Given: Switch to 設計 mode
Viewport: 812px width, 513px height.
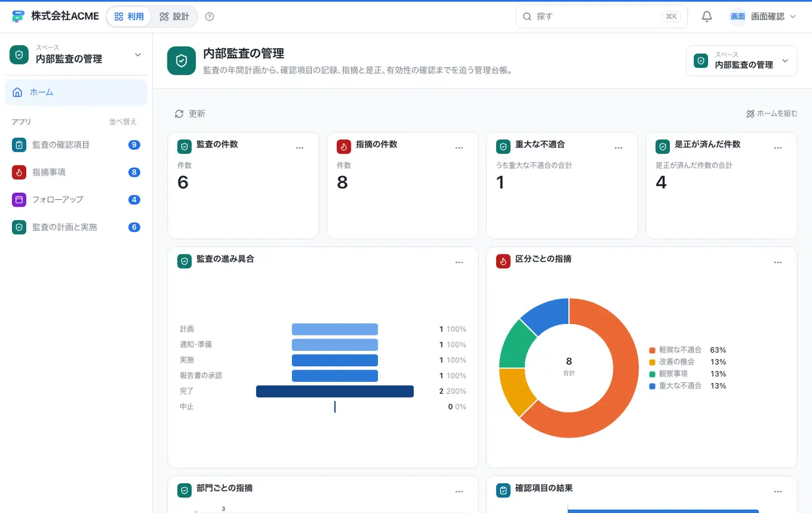Looking at the screenshot, I should (x=174, y=16).
